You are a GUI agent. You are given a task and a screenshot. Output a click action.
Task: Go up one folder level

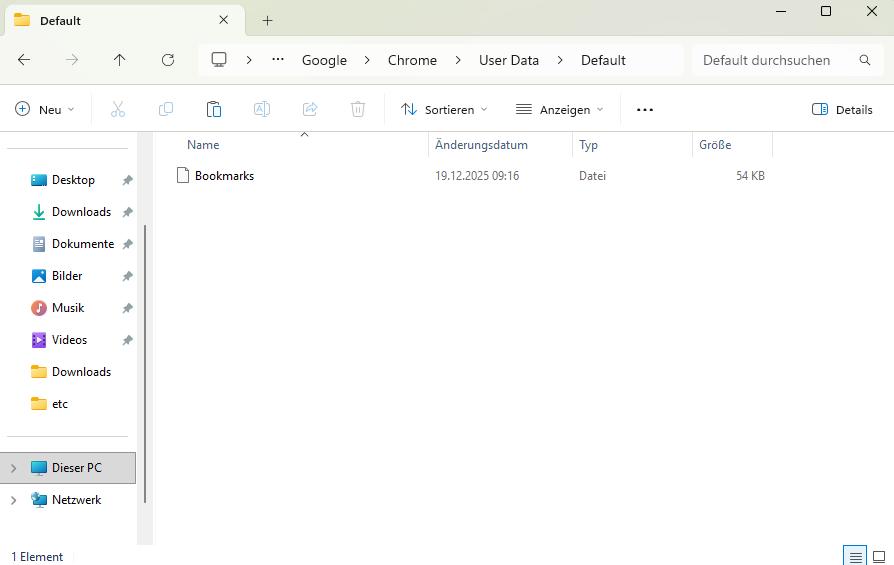point(119,60)
